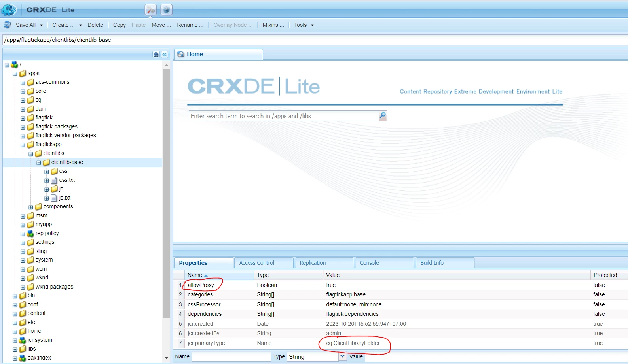Viewport: 628px width, 364px height.
Task: Click the css folder icon
Action: [54, 171]
